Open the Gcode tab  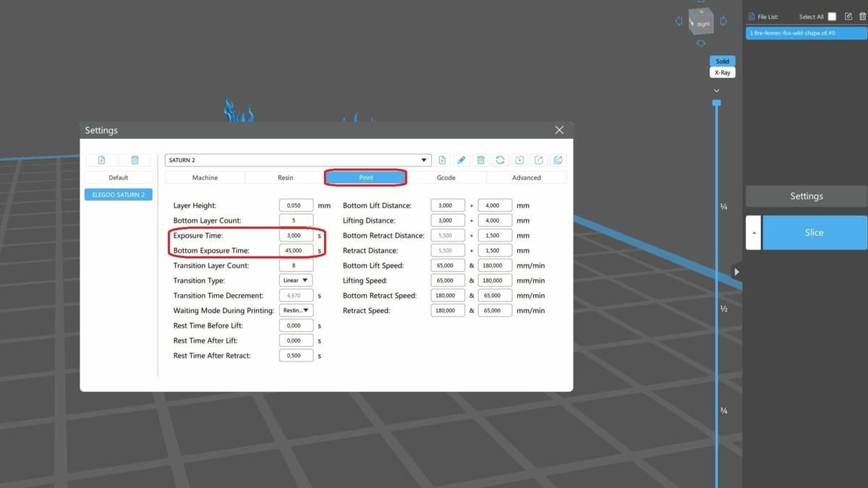[x=446, y=178]
